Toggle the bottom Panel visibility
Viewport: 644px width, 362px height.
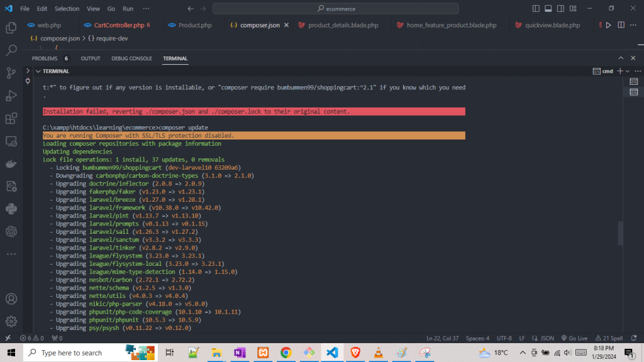click(x=548, y=8)
